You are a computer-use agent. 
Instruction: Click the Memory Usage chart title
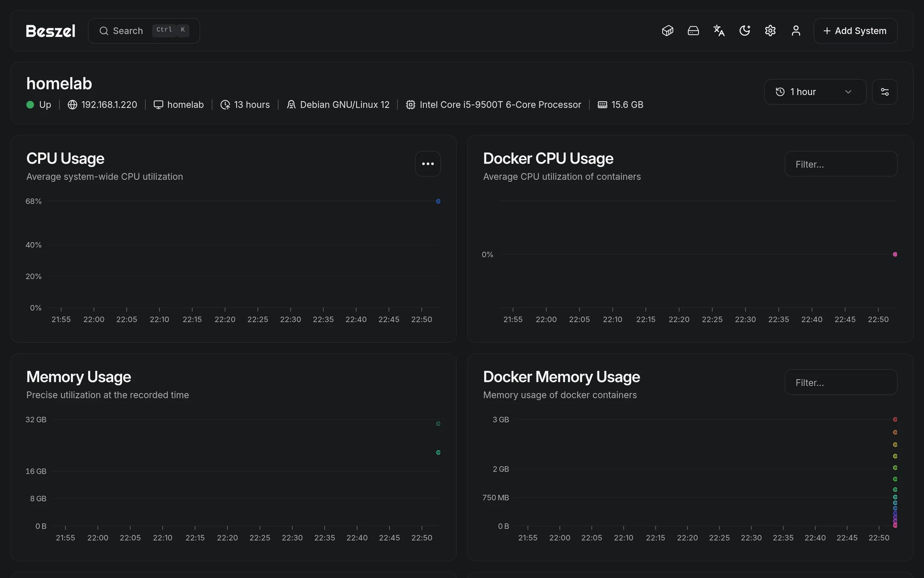(79, 377)
